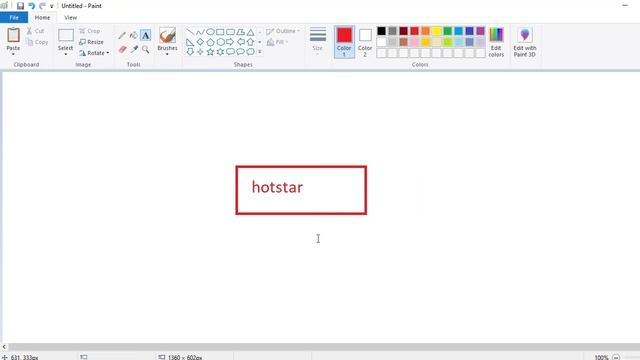Viewport: 640px width, 360px height.
Task: Choose the Four-point star shape
Action: [x=200, y=52]
